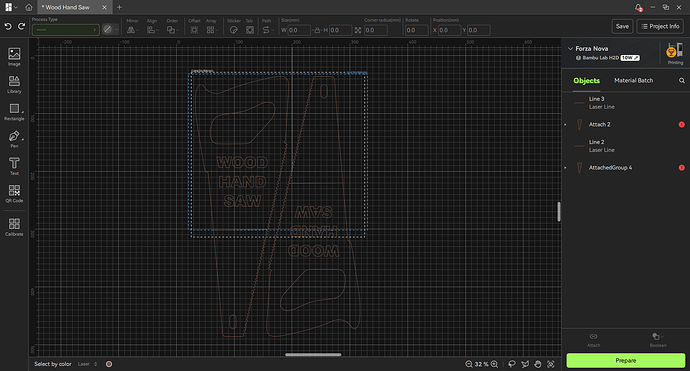Select Attach 2 in objects list
The image size is (690, 371).
[x=626, y=125]
